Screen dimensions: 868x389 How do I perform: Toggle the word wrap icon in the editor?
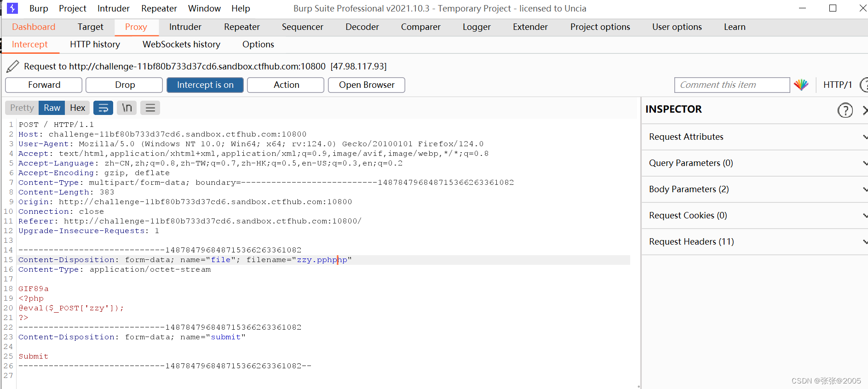tap(103, 108)
